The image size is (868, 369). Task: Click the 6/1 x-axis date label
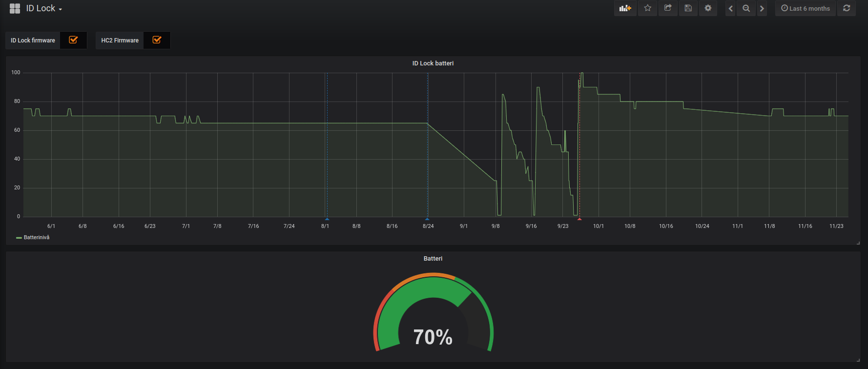51,226
